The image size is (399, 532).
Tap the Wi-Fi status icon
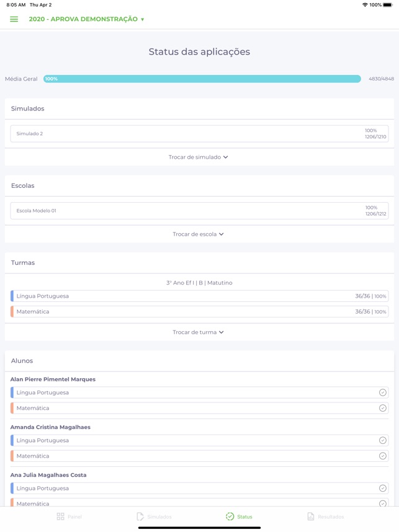coord(365,5)
